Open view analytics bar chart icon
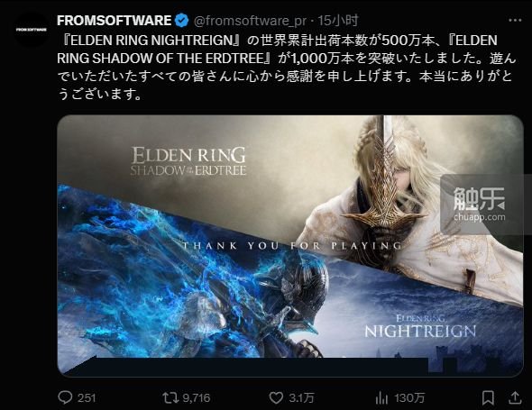 (381, 397)
